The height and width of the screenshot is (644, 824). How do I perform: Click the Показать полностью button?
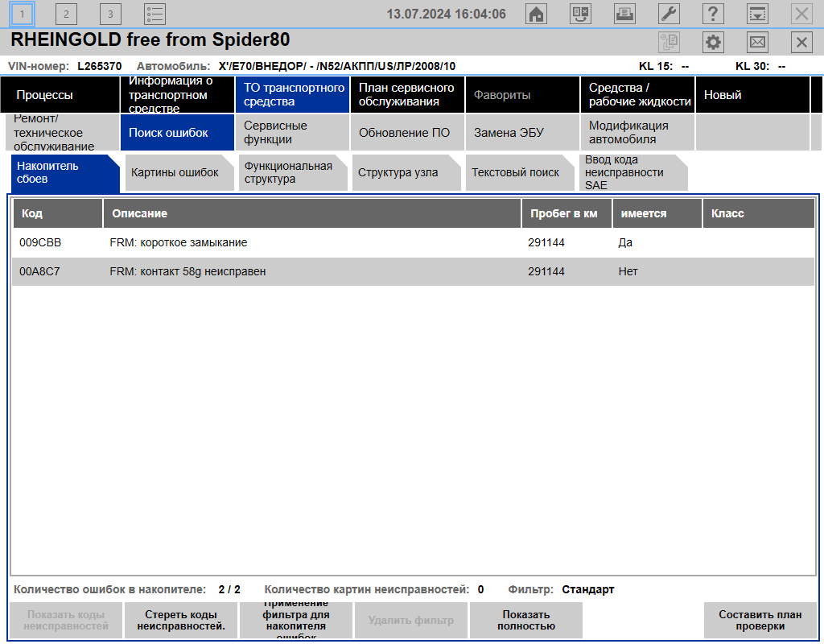pyautogui.click(x=526, y=621)
